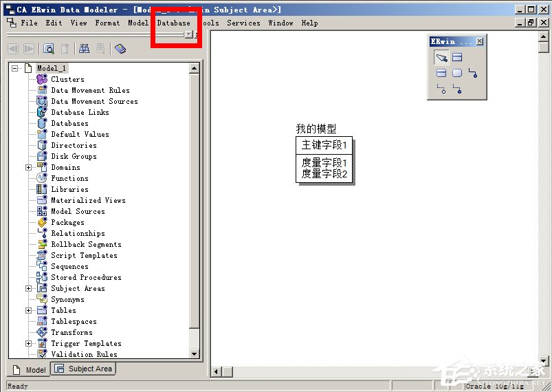Click diagram canvas vertical scrollbar up arrow
Image resolution: width=552 pixels, height=392 pixels.
(543, 36)
